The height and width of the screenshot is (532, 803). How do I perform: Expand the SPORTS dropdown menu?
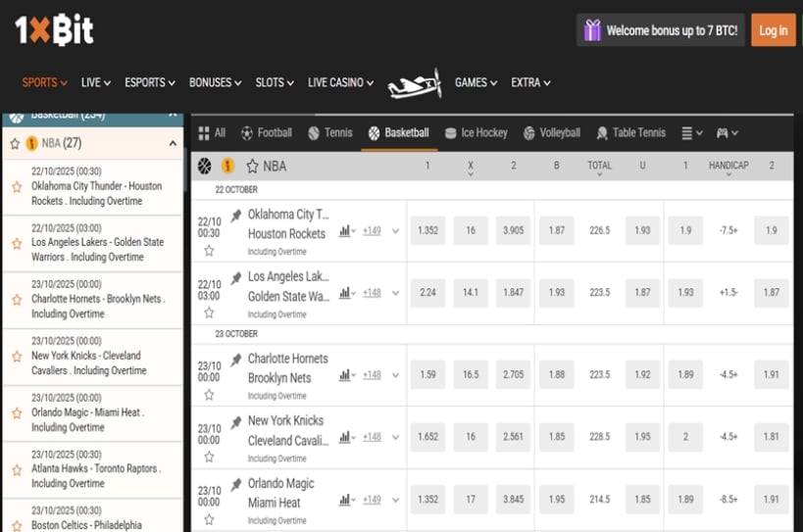[44, 83]
